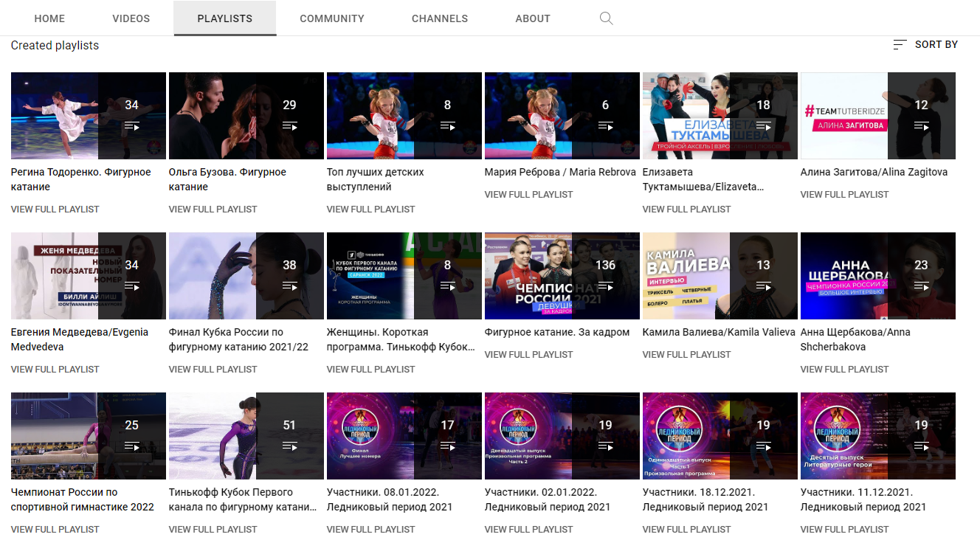Switch to the Videos tab
980x540 pixels.
pyautogui.click(x=131, y=18)
